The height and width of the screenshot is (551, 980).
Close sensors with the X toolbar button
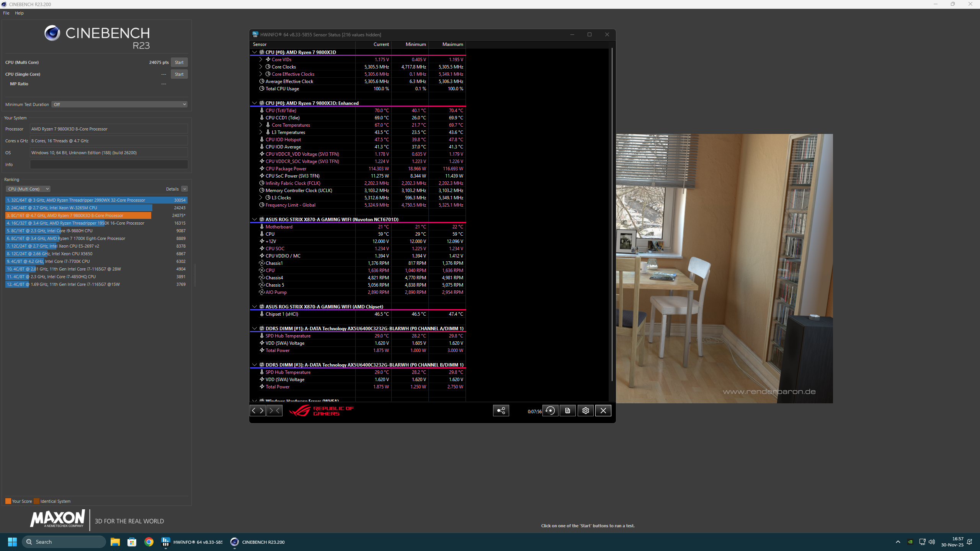click(603, 411)
